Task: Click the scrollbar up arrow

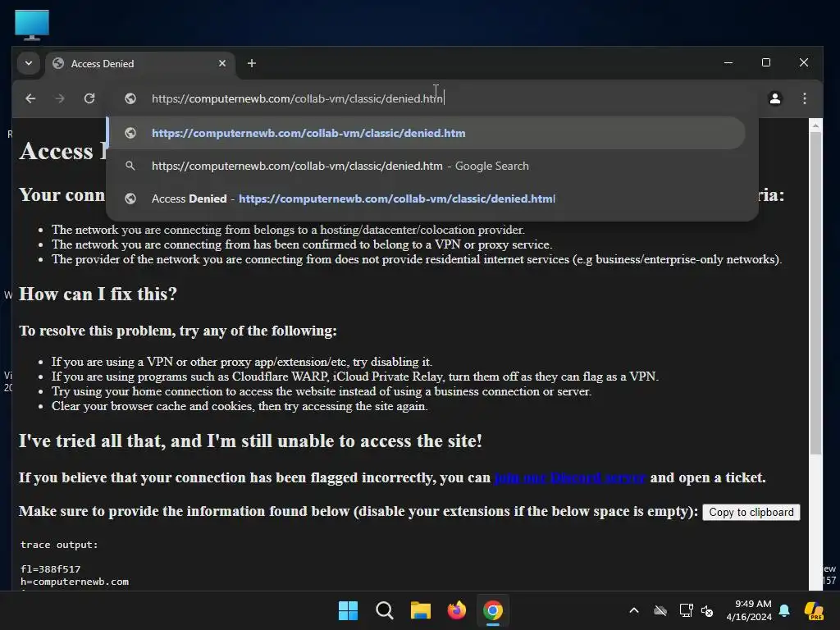Action: [x=815, y=126]
